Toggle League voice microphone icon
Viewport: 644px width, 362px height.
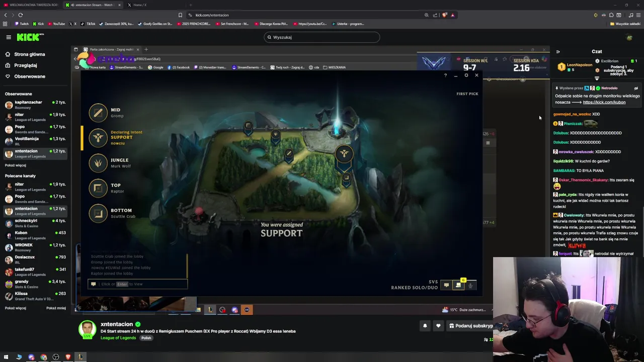[470, 285]
